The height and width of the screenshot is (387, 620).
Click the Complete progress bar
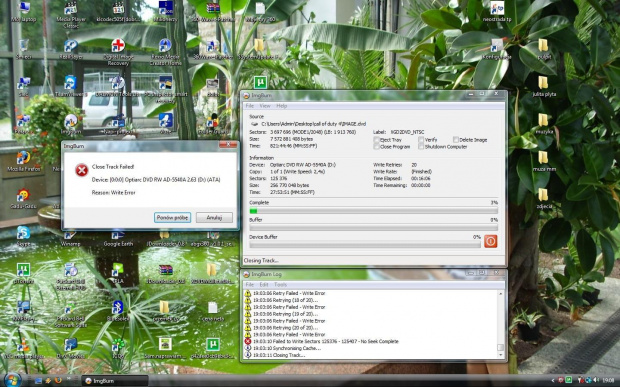pos(373,211)
